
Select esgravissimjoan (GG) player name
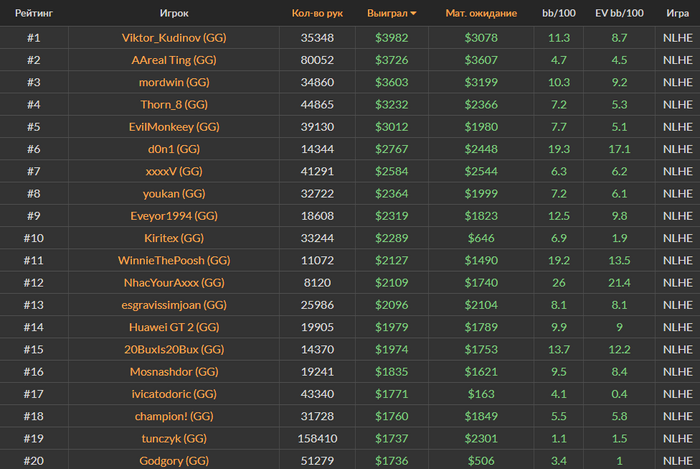pos(174,305)
